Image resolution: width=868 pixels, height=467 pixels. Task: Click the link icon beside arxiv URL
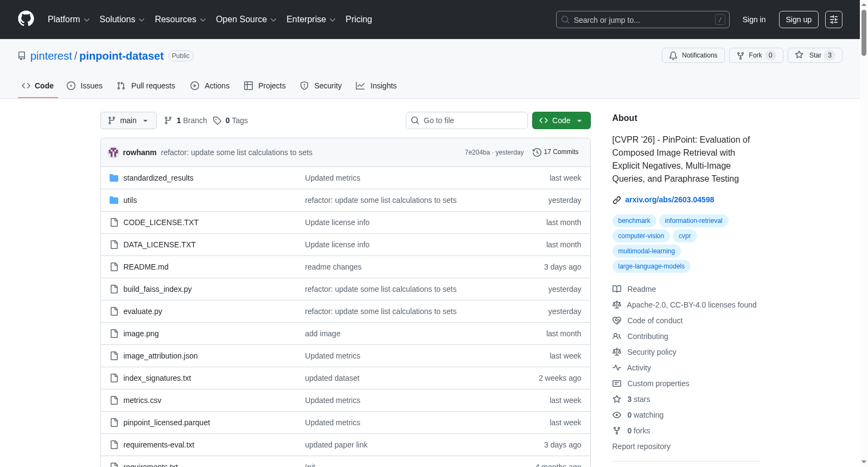pyautogui.click(x=617, y=200)
